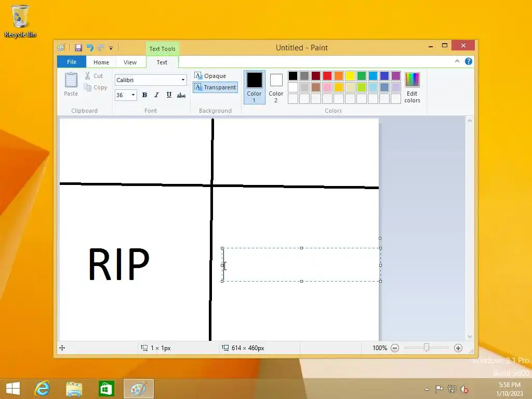Switch to the Home tab
The height and width of the screenshot is (399, 532).
coord(101,62)
